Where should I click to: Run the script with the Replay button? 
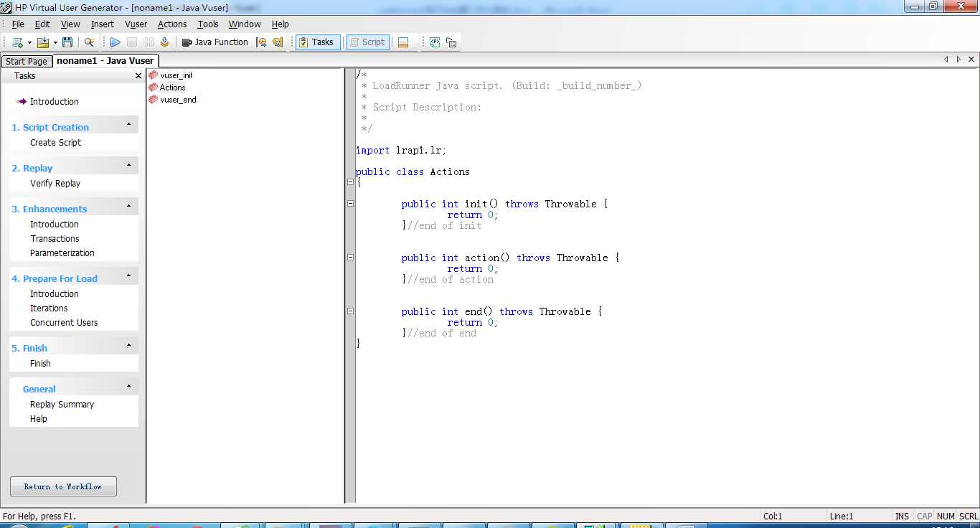coord(115,42)
